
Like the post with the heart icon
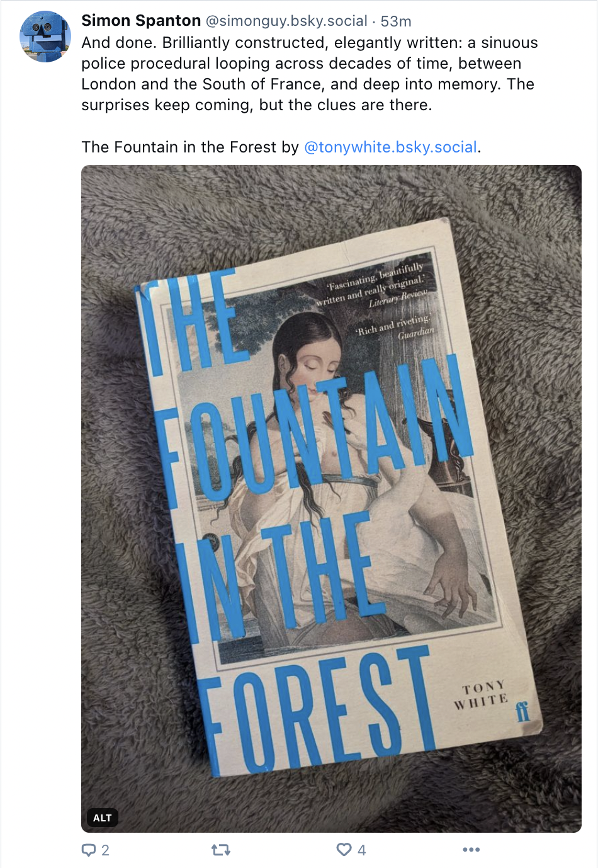pyautogui.click(x=344, y=850)
